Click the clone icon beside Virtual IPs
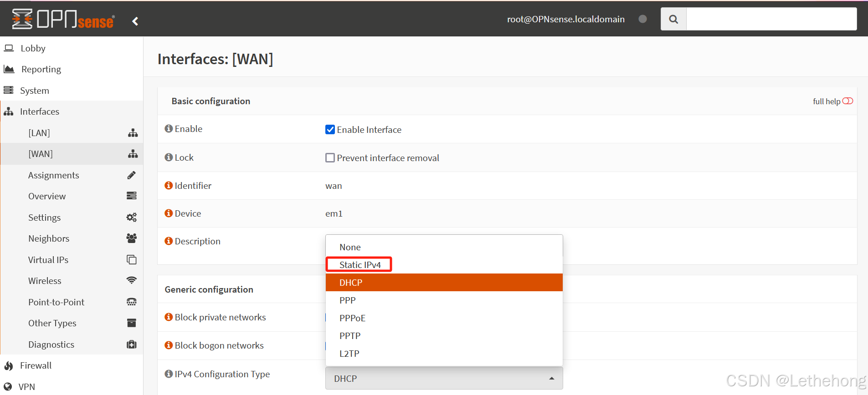This screenshot has width=868, height=395. pyautogui.click(x=132, y=259)
